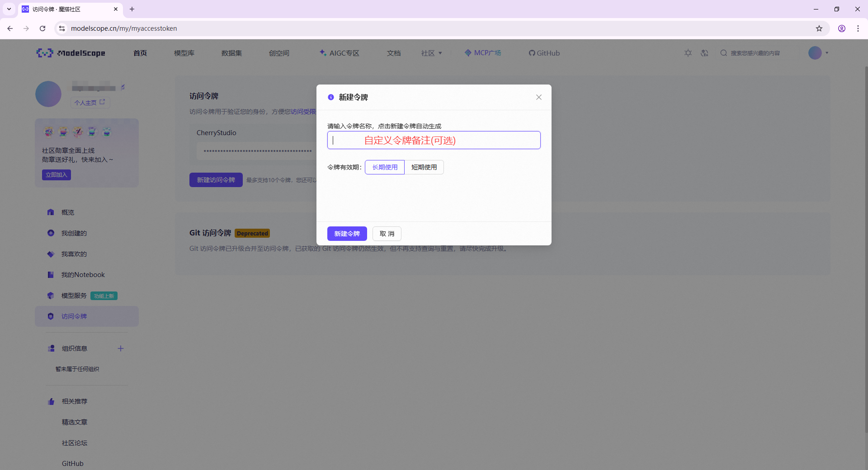Image resolution: width=868 pixels, height=470 pixels.
Task: Open the Chrome profile icon
Action: (x=841, y=28)
